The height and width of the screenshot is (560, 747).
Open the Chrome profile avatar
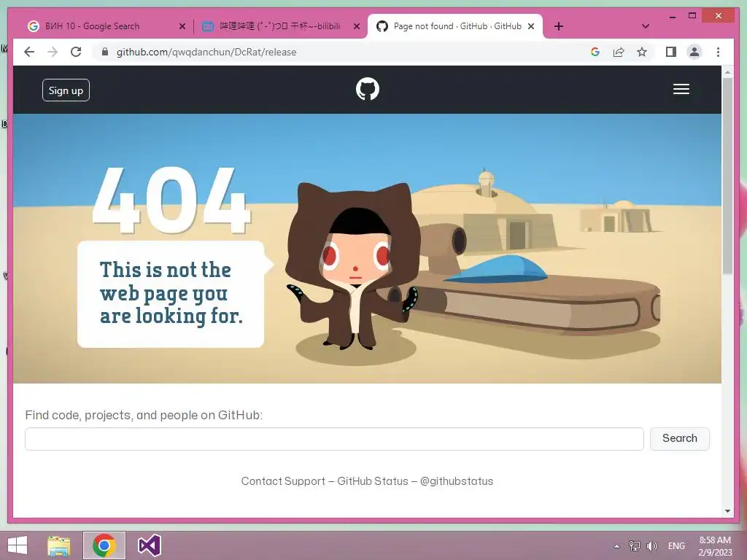tap(694, 52)
